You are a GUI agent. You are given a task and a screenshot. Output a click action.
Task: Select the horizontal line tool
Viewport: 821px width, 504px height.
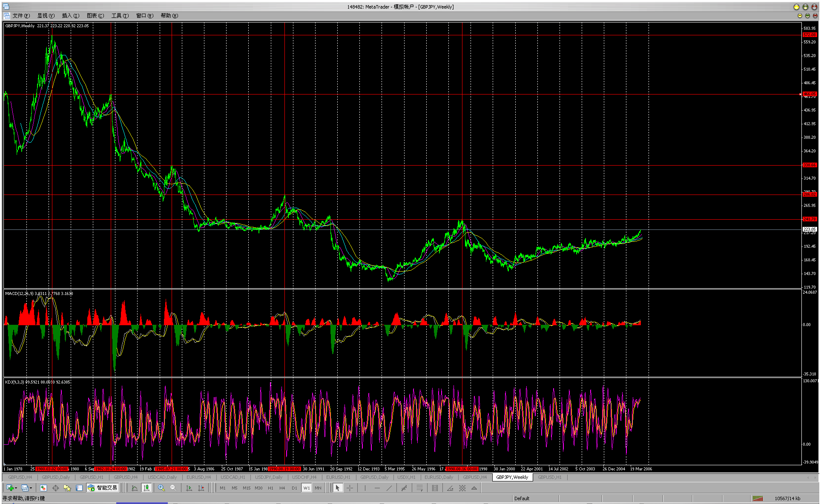pyautogui.click(x=377, y=488)
